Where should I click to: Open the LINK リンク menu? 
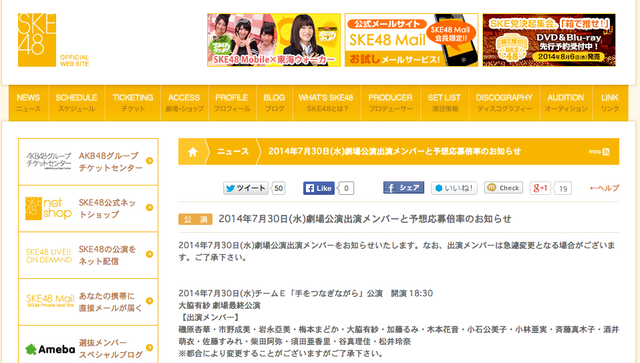(x=610, y=103)
